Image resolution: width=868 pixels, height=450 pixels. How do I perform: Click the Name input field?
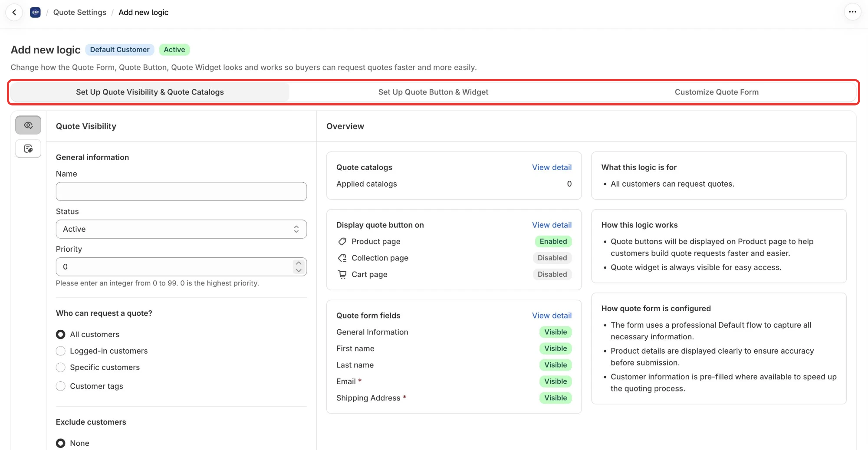[x=181, y=191]
